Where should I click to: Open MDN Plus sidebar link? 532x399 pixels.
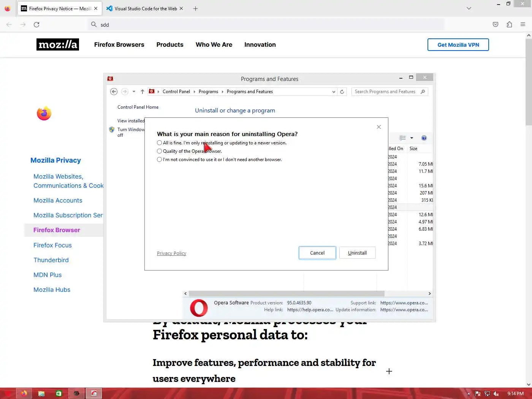(x=47, y=275)
